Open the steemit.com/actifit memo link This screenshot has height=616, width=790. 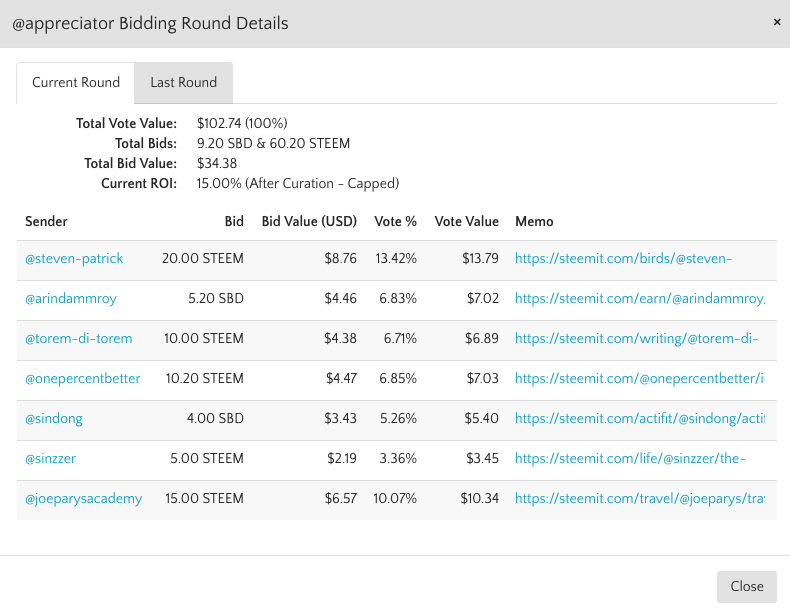click(640, 419)
